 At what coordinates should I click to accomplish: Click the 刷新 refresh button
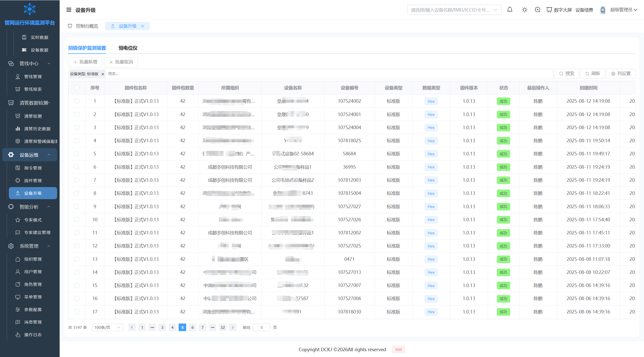[592, 74]
